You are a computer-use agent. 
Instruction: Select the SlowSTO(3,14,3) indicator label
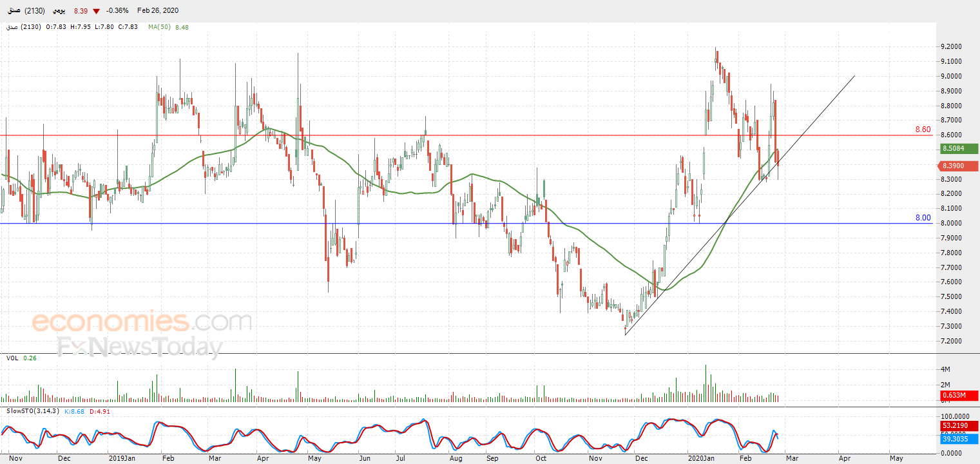(34, 411)
